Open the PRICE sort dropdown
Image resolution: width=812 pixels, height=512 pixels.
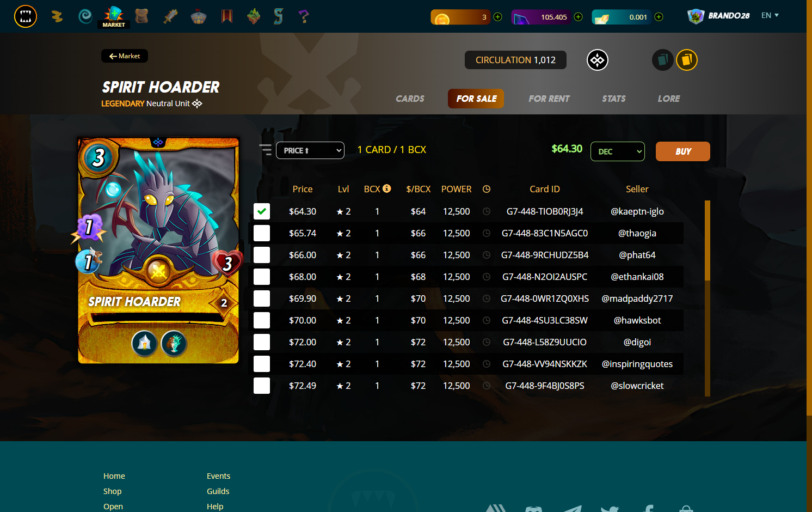310,150
